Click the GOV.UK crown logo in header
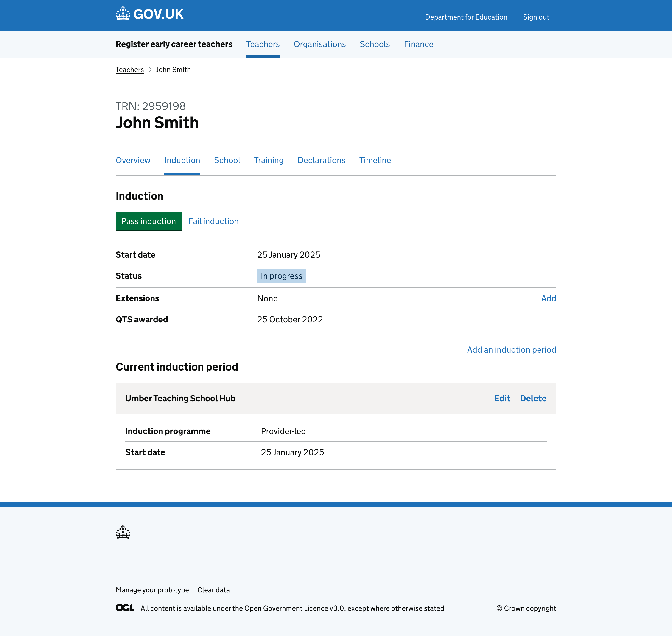Viewport: 672px width, 636px height. 149,14
